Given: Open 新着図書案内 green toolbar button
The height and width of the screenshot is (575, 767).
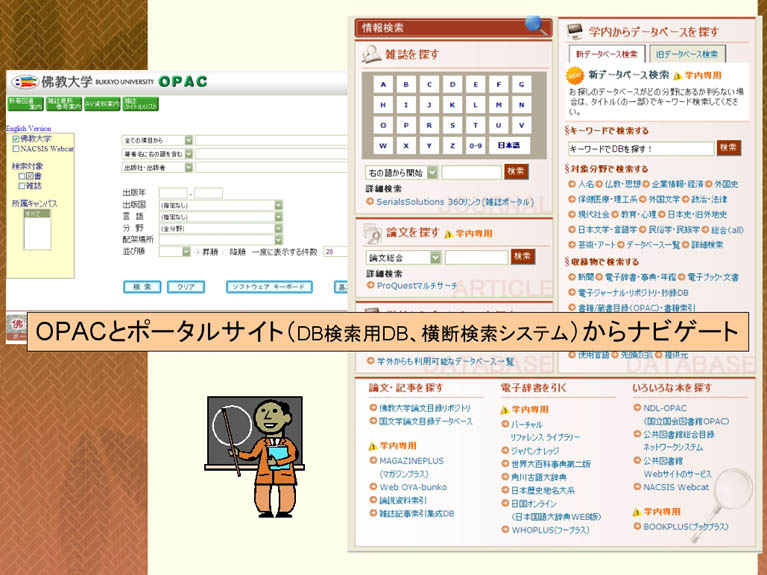Looking at the screenshot, I should pos(25,104).
